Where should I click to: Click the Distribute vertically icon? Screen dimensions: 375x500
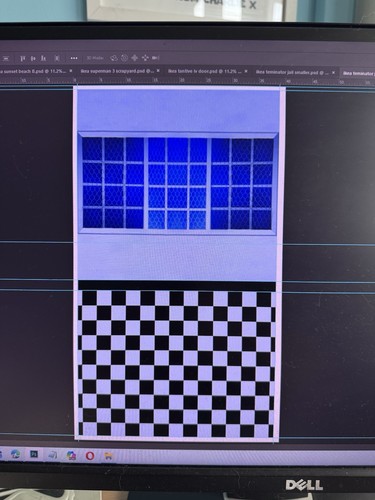click(57, 59)
